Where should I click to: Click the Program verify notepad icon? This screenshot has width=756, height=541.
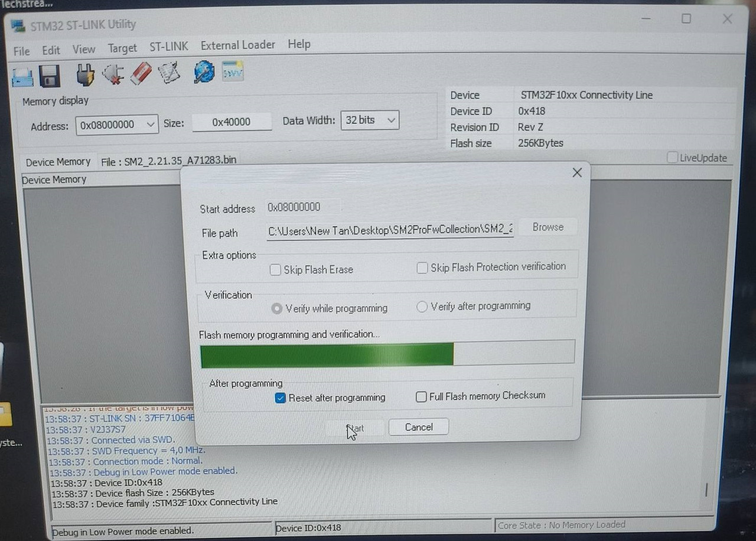tap(169, 73)
